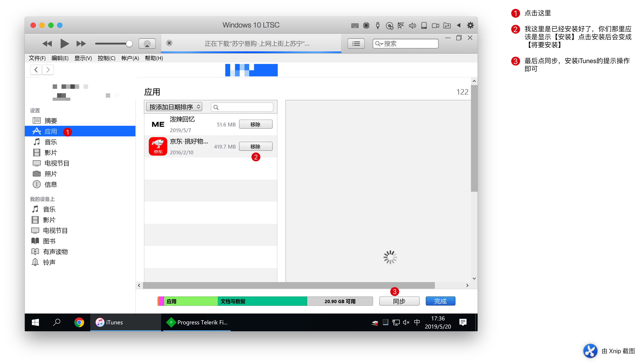This screenshot has width=644, height=364.
Task: Switch to Progress Telerik Fiddler taskbar item
Action: tap(197, 322)
